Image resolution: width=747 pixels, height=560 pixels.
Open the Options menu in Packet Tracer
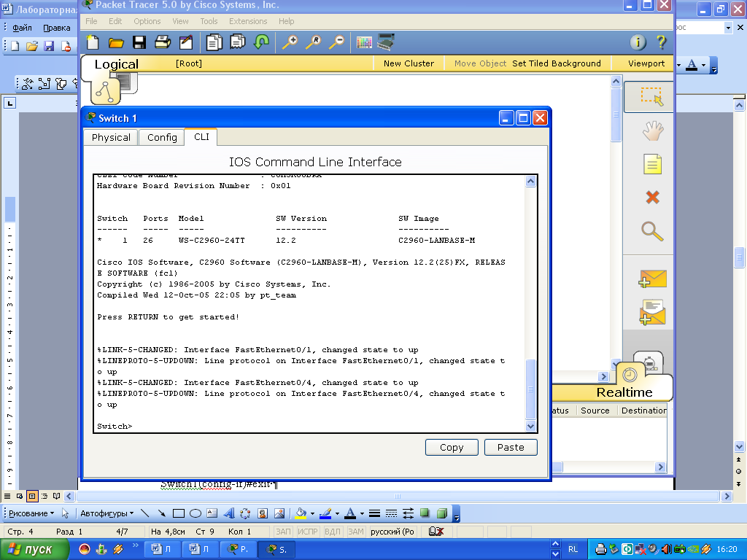(x=147, y=21)
